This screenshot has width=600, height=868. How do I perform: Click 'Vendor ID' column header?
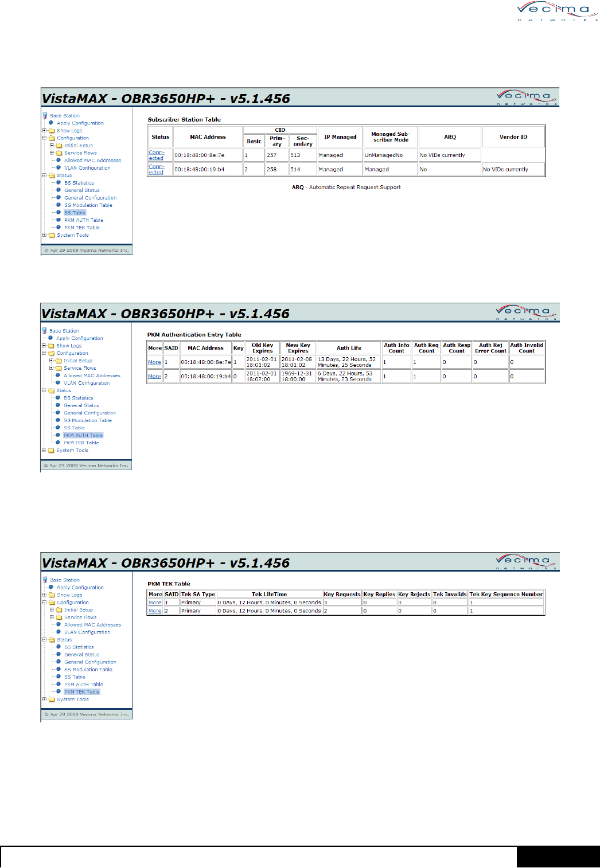coord(513,137)
